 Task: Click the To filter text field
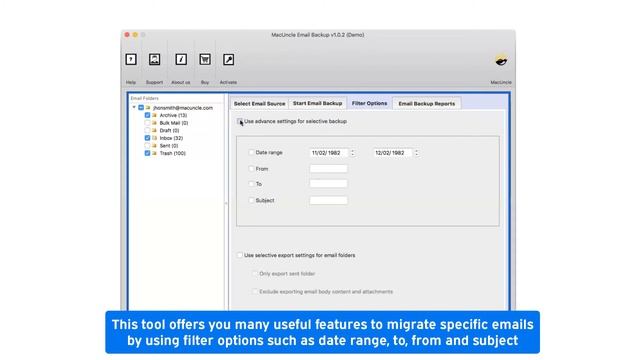(x=329, y=184)
